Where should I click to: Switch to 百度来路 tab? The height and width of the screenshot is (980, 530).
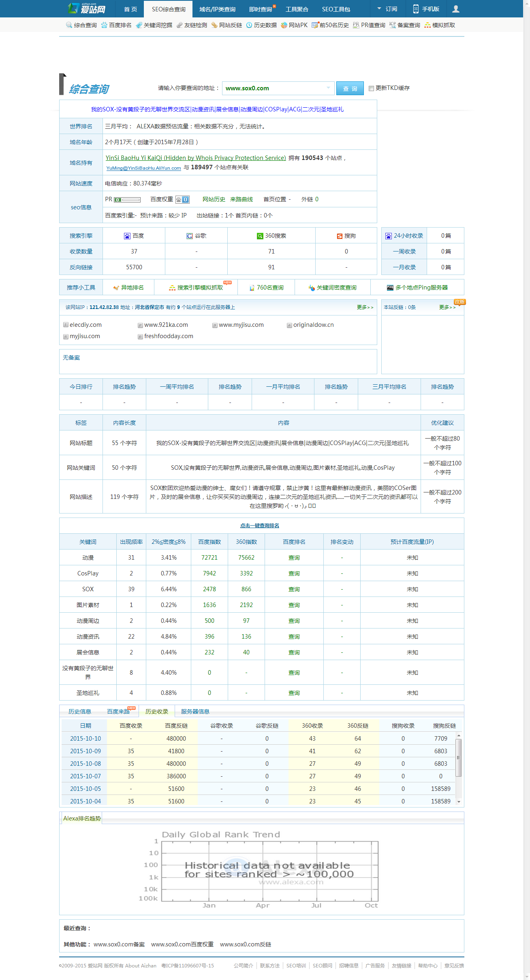click(x=118, y=712)
